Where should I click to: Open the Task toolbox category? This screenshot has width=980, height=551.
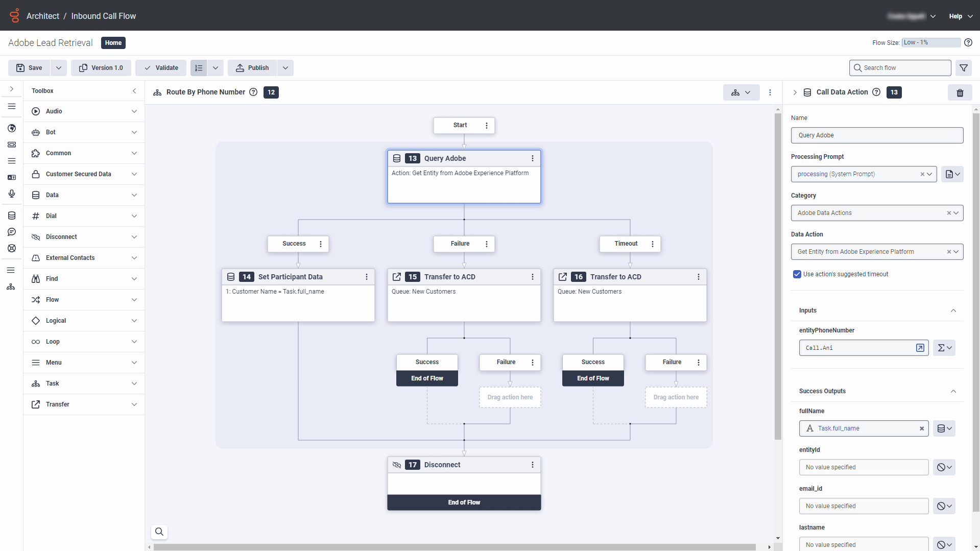click(x=84, y=384)
